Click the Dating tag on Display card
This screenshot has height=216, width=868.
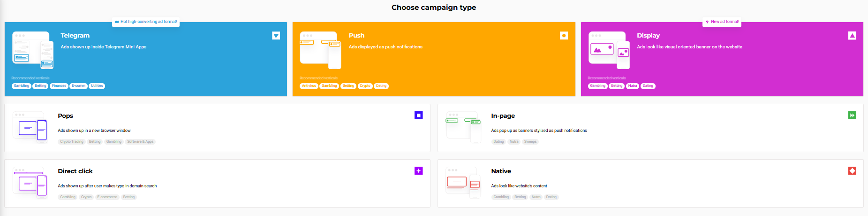tap(648, 86)
